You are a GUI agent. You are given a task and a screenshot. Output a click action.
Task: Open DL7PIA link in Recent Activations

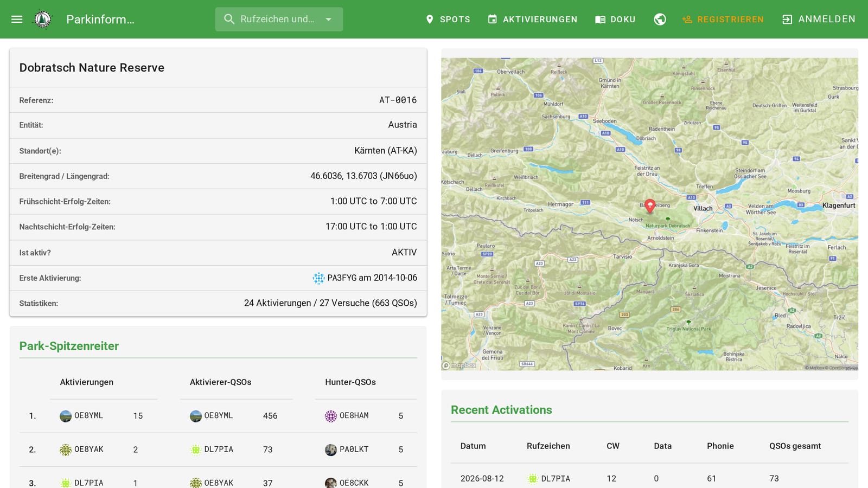(x=556, y=478)
